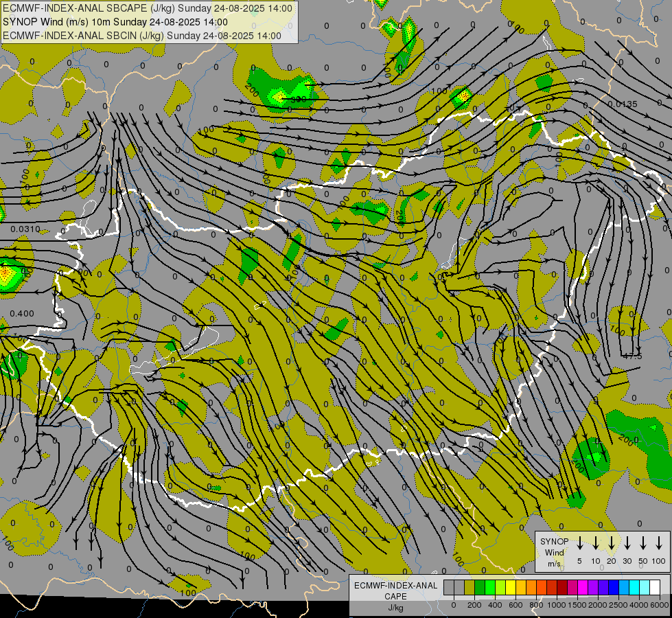Click the wind arrow above the 100 m/s label
The width and height of the screenshot is (672, 618).
pyautogui.click(x=659, y=543)
